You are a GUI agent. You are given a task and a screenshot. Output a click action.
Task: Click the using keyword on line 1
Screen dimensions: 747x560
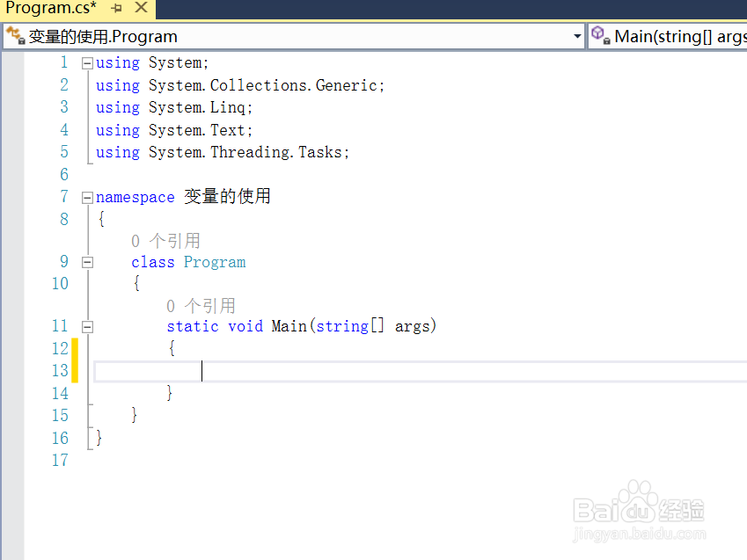tap(117, 62)
